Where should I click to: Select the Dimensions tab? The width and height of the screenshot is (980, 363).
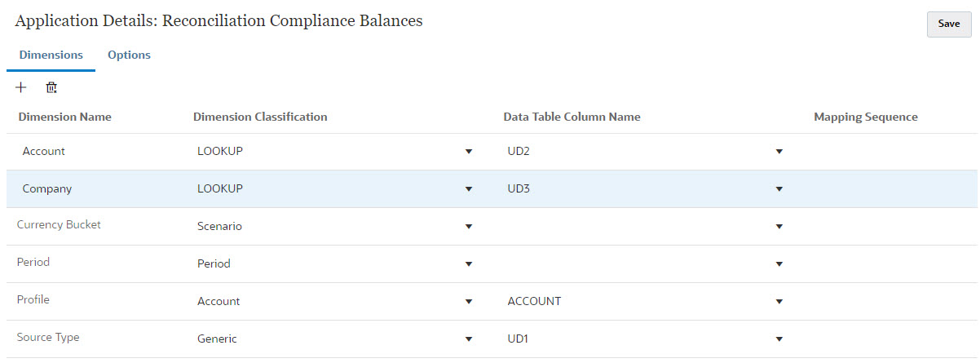(51, 55)
